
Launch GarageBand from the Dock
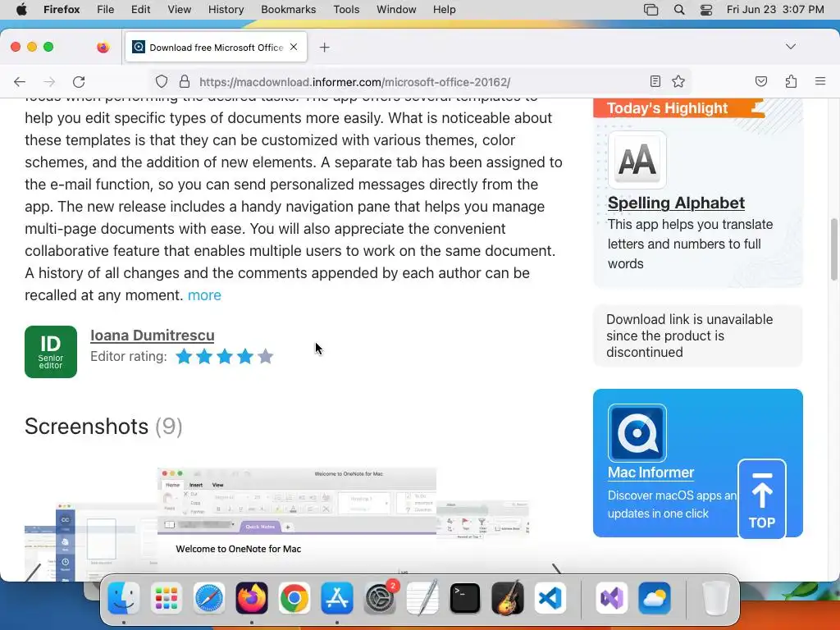[x=507, y=598]
